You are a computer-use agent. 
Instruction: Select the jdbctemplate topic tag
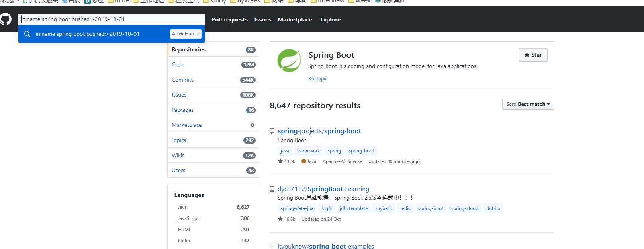click(354, 208)
